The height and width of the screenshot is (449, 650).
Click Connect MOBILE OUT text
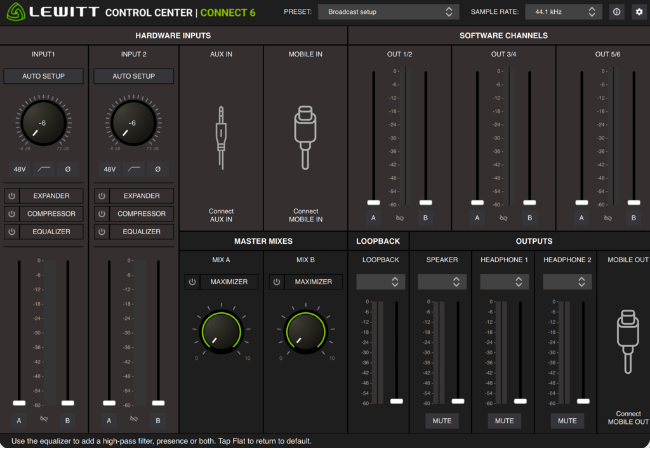[628, 418]
